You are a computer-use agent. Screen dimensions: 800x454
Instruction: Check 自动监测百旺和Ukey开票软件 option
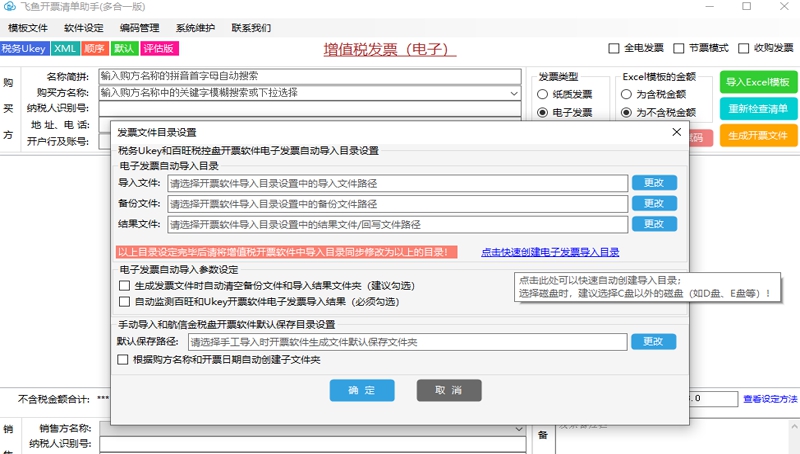(x=124, y=302)
